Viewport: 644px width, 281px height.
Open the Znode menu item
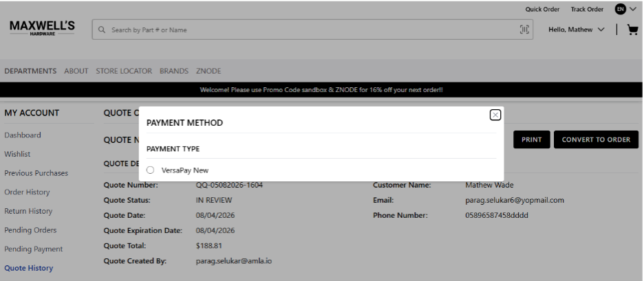tap(208, 71)
